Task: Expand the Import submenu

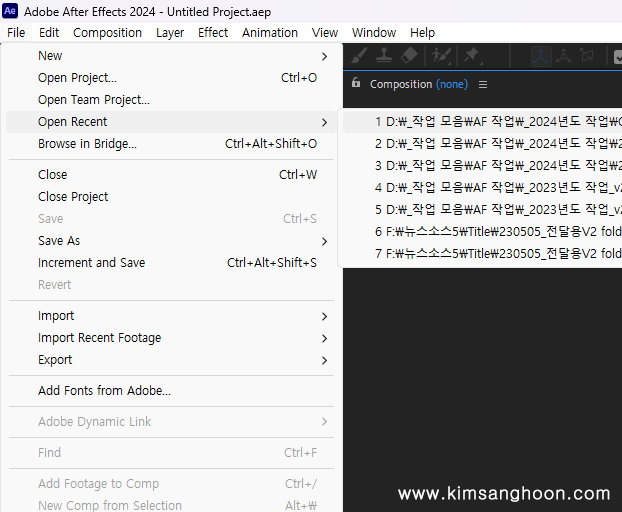Action: 171,316
